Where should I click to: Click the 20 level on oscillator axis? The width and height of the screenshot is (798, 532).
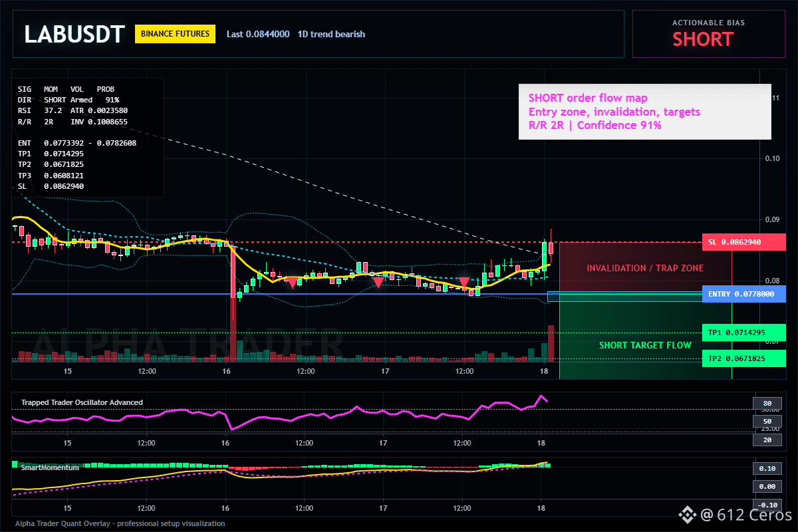click(x=767, y=440)
